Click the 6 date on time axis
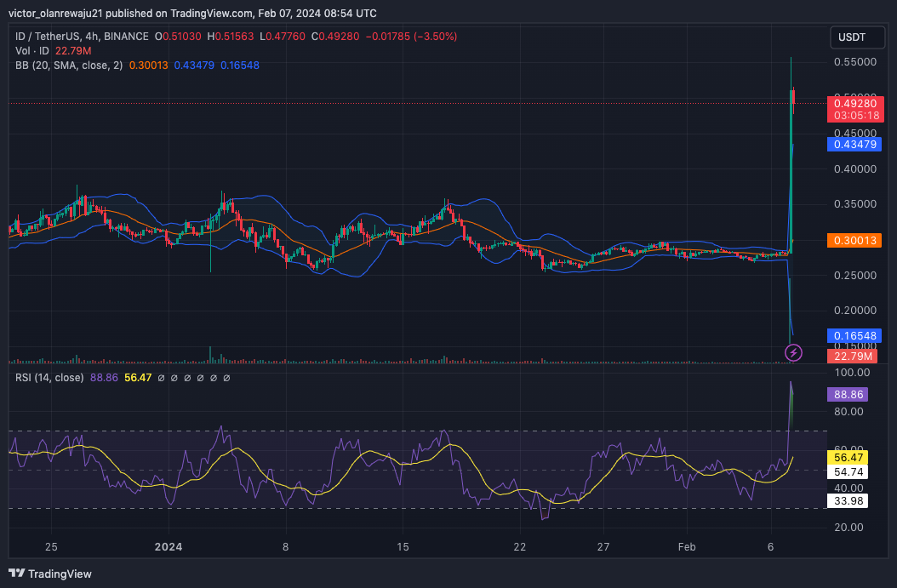Image resolution: width=897 pixels, height=588 pixels. coord(770,547)
